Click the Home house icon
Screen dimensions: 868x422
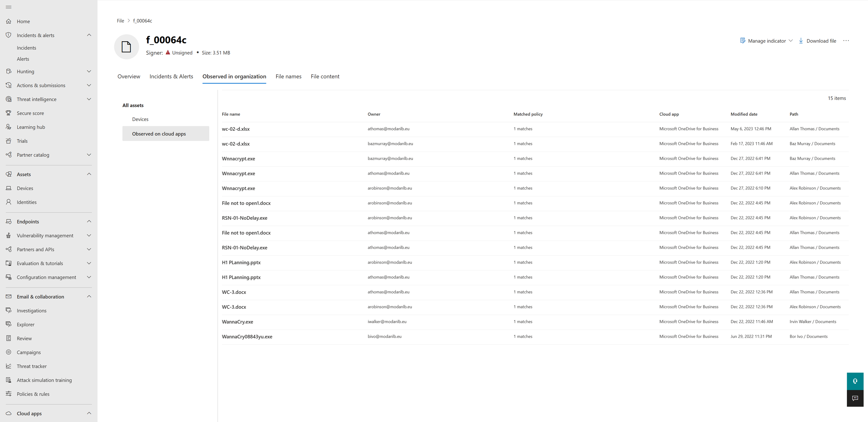tap(9, 21)
